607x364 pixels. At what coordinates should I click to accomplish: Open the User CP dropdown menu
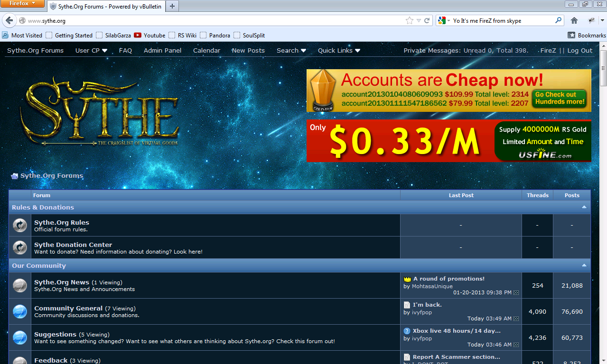(91, 50)
